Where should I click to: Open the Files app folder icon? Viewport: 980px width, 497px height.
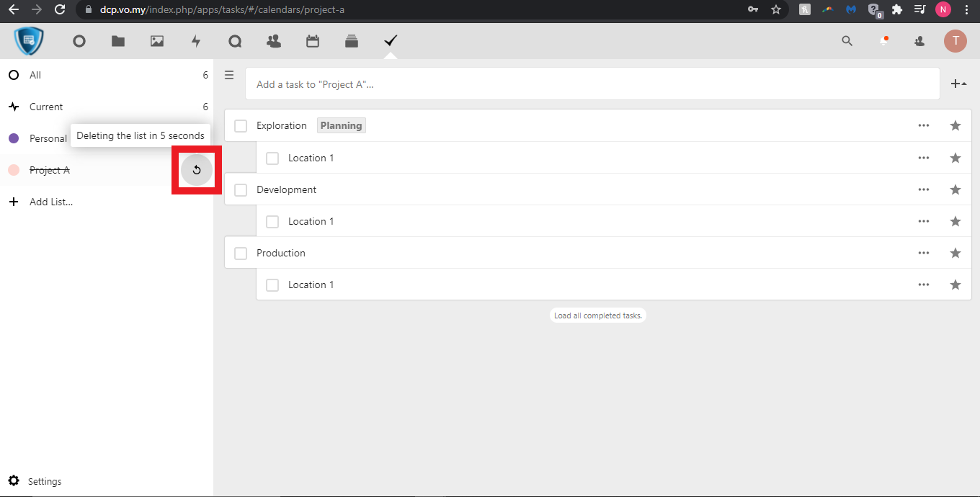pyautogui.click(x=118, y=41)
